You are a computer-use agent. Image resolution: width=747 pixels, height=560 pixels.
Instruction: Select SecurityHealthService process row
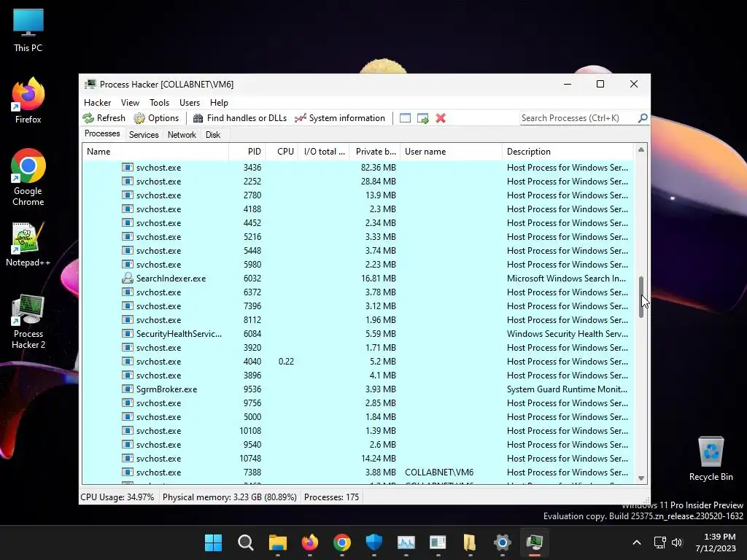[357, 334]
